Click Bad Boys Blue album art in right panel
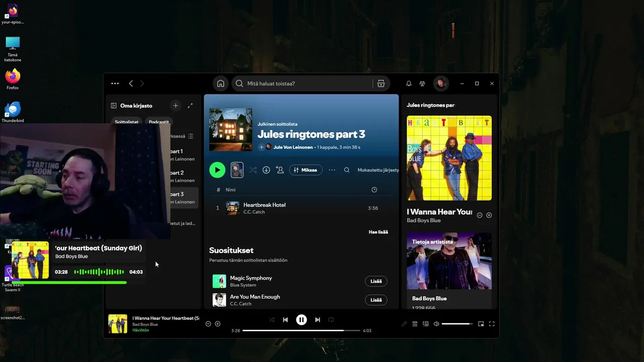This screenshot has width=644, height=362. pyautogui.click(x=449, y=158)
